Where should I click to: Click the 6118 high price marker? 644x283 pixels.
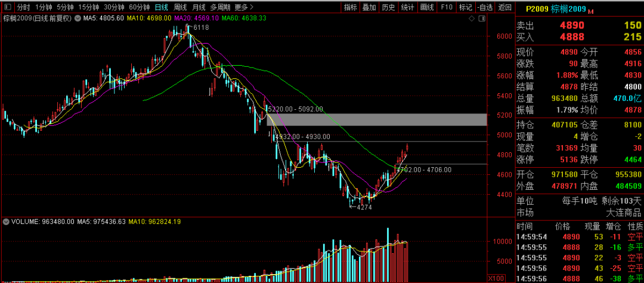201,27
